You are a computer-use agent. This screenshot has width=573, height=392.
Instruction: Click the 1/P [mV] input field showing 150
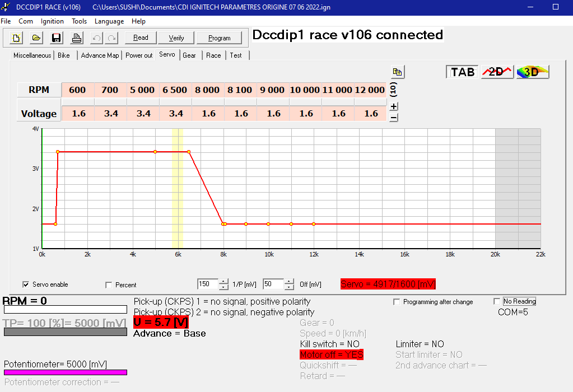(x=208, y=284)
